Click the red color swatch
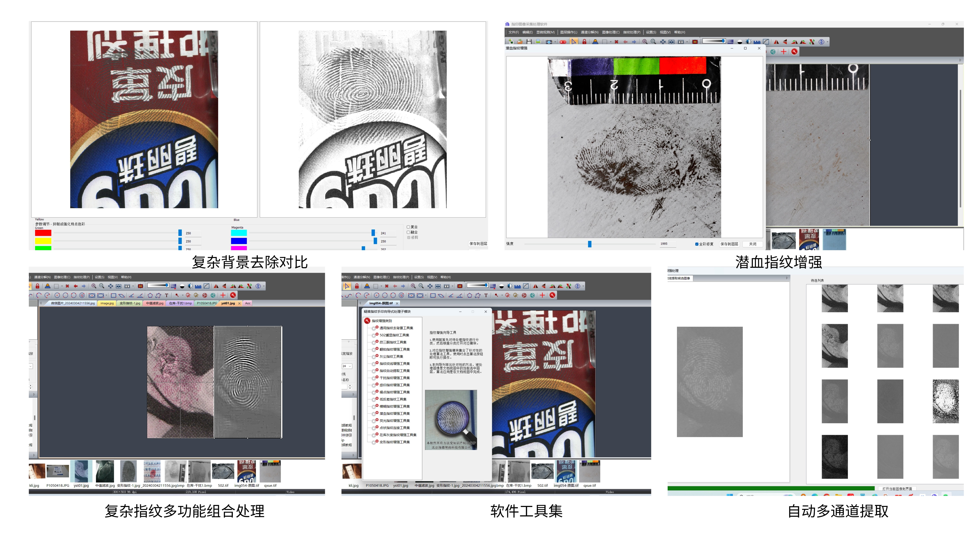The image size is (980, 533). (43, 233)
